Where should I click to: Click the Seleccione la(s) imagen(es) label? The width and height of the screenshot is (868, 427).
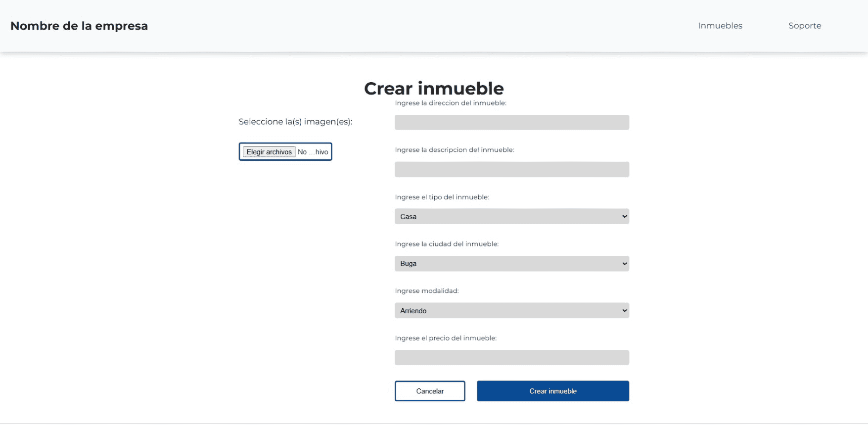pyautogui.click(x=295, y=122)
